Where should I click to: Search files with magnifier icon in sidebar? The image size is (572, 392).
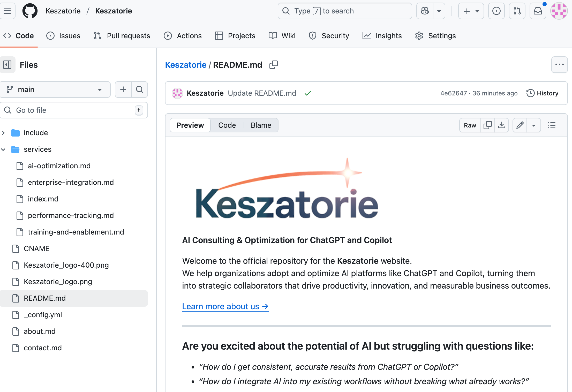click(x=140, y=89)
